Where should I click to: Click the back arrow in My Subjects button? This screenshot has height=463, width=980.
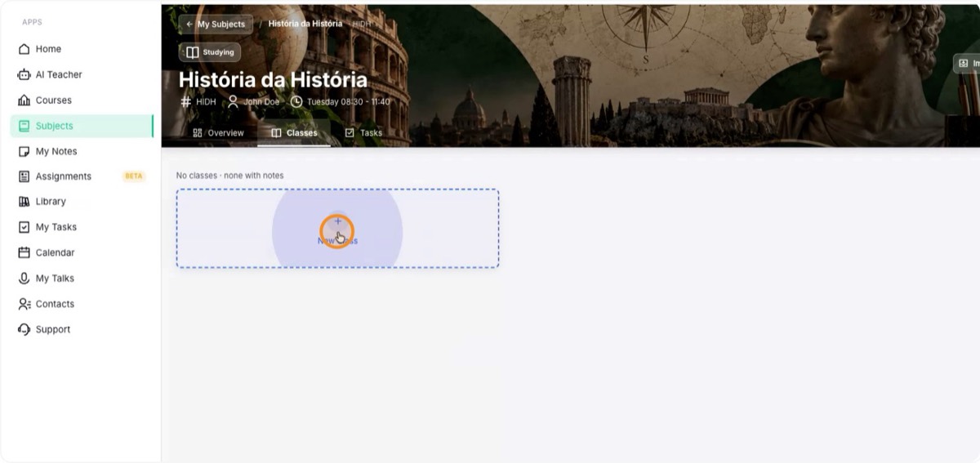point(189,24)
